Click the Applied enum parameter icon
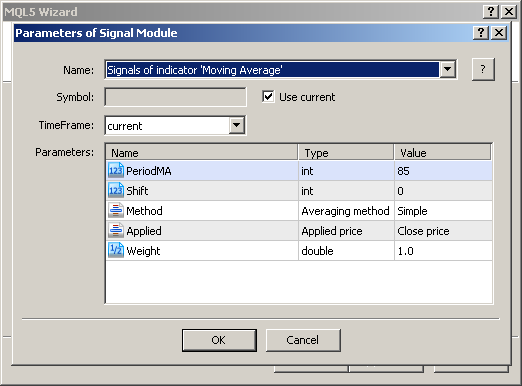The image size is (522, 386). (116, 231)
